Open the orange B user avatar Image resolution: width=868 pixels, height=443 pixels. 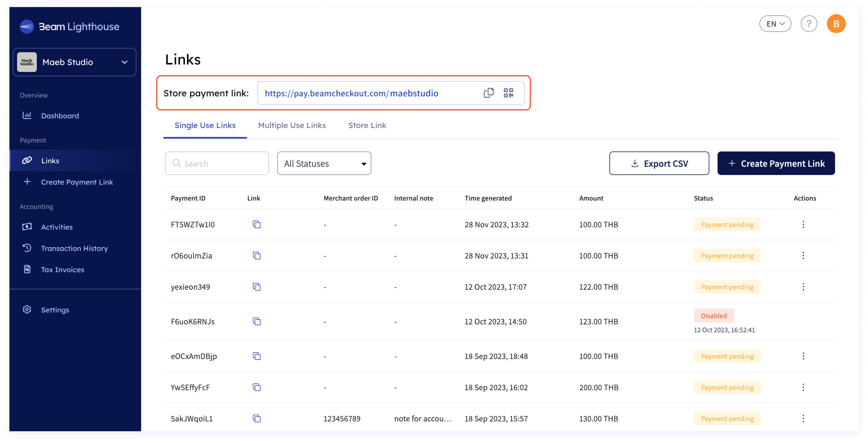pos(836,24)
